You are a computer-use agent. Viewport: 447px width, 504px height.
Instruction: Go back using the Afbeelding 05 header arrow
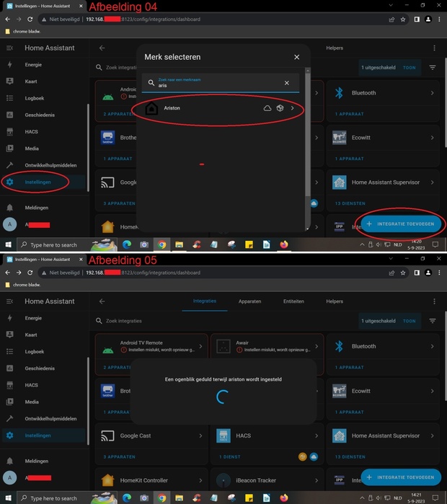[102, 301]
